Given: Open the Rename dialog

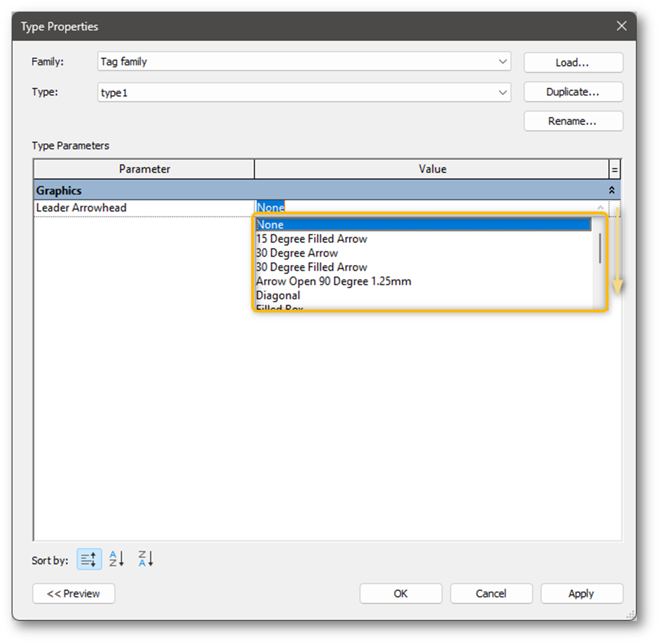Looking at the screenshot, I should [x=573, y=121].
